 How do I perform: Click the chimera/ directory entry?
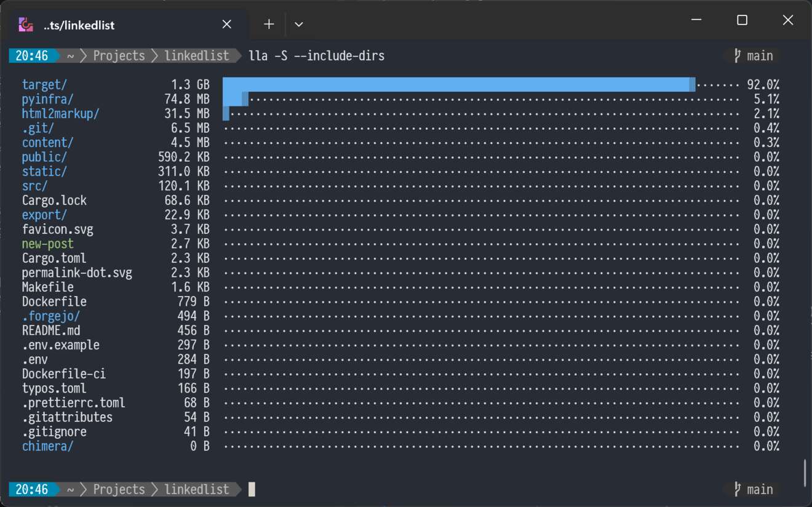48,446
